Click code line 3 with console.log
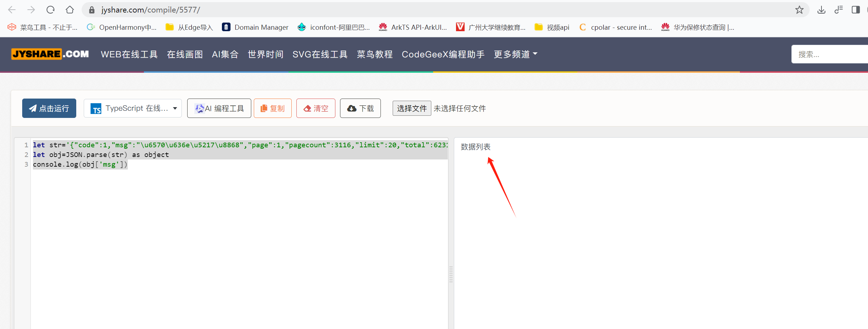 click(x=80, y=164)
